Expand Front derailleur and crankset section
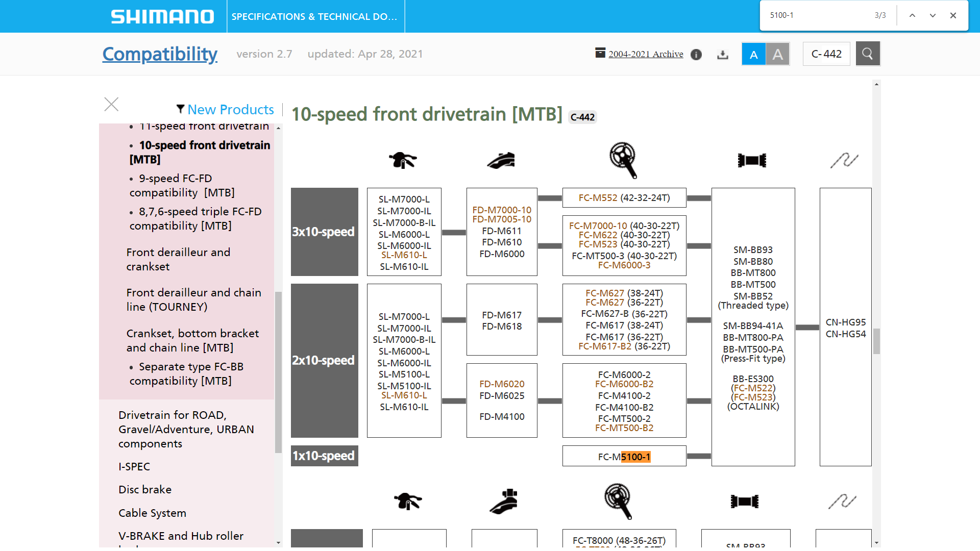Viewport: 980px width, 551px height. [x=178, y=259]
